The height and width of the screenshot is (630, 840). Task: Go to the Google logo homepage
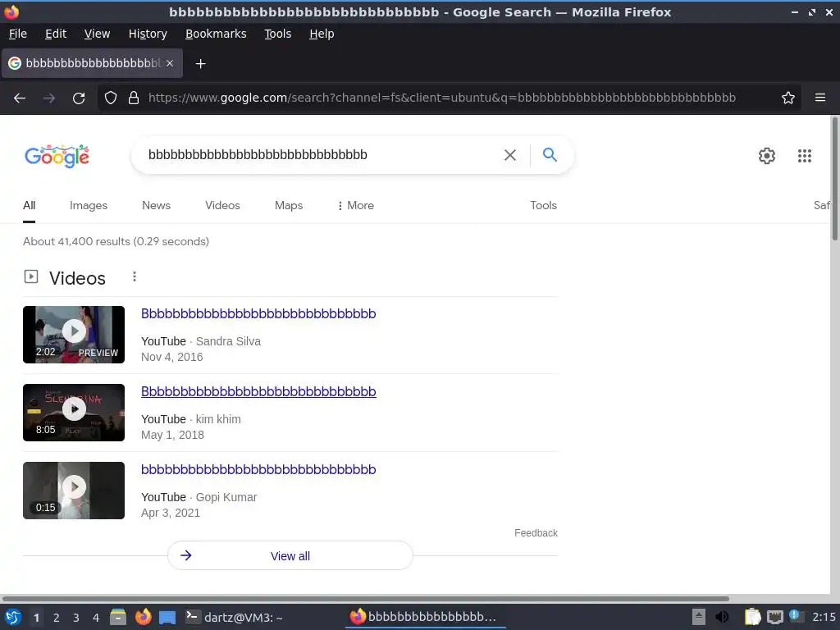57,156
